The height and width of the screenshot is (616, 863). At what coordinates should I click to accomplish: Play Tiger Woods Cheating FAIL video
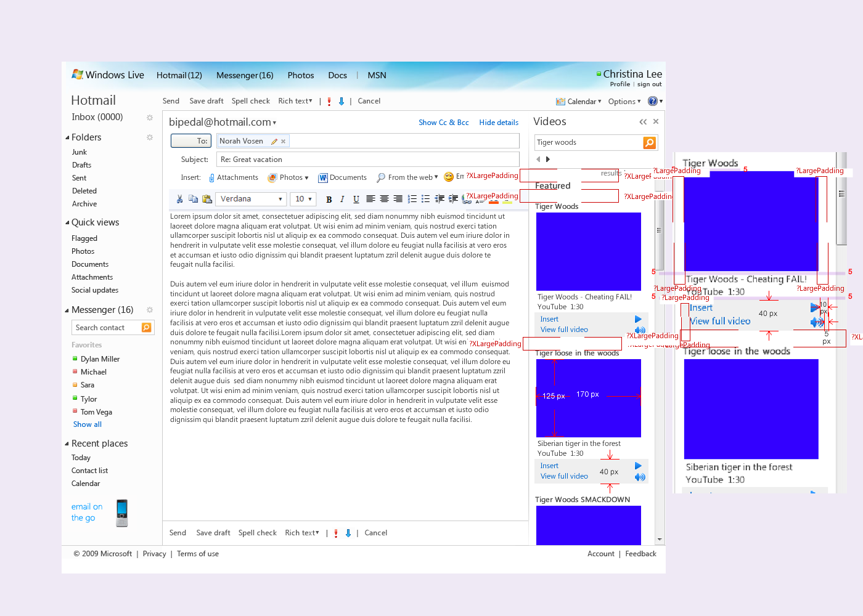pos(638,319)
